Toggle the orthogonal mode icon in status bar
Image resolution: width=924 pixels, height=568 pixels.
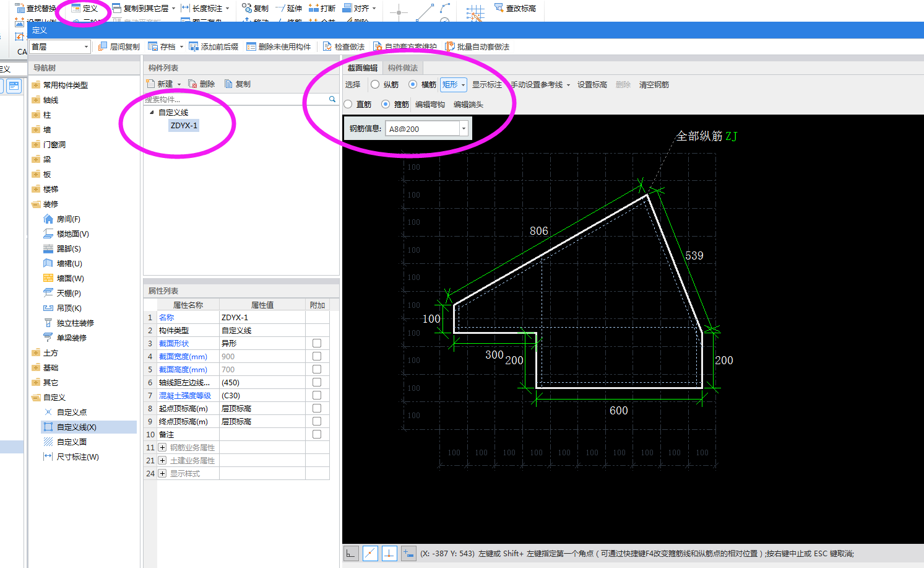351,553
